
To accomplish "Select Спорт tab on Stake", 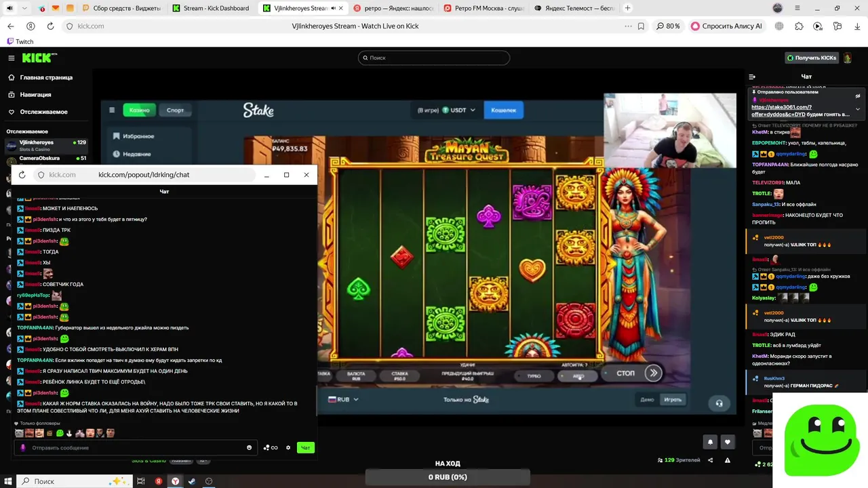I will [x=175, y=110].
